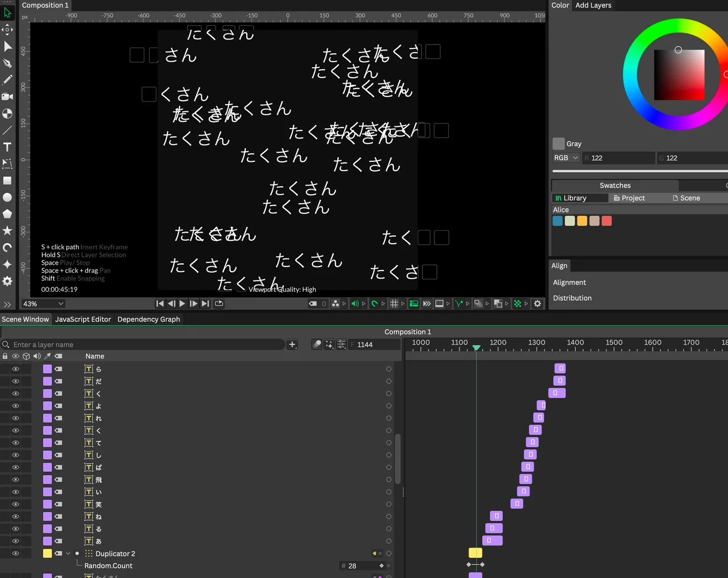
Task: Open the arrow next to the grid icon
Action: coord(403,303)
